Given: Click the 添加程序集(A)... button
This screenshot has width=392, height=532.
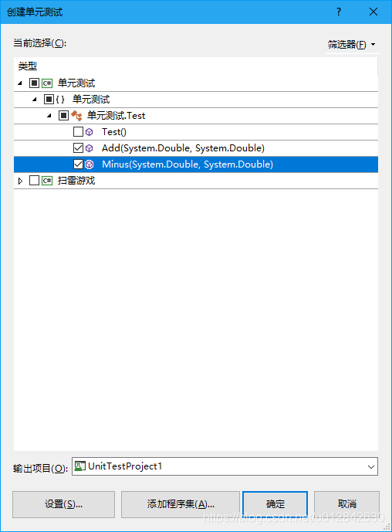Looking at the screenshot, I should click(181, 504).
